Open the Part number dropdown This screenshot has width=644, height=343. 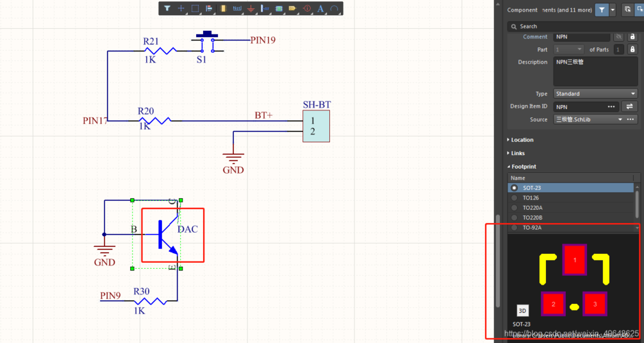[x=569, y=49]
